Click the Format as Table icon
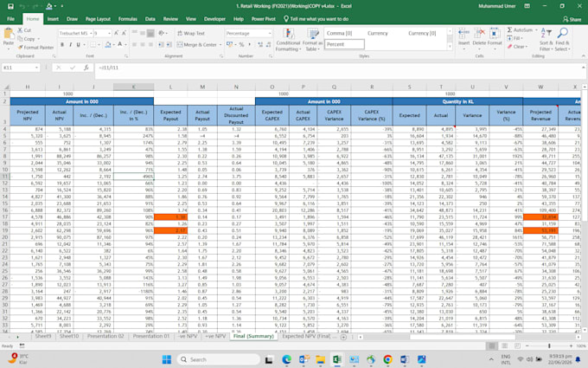The image size is (588, 368). (312, 34)
